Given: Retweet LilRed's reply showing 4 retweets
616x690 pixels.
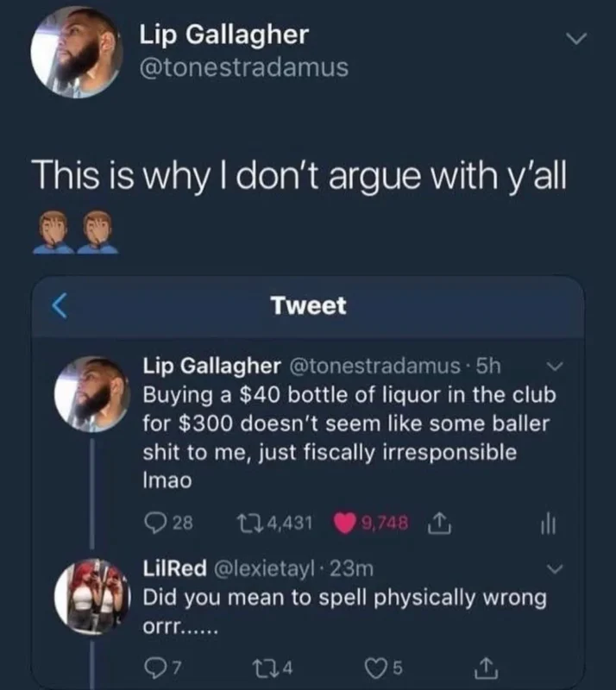Looking at the screenshot, I should (273, 668).
